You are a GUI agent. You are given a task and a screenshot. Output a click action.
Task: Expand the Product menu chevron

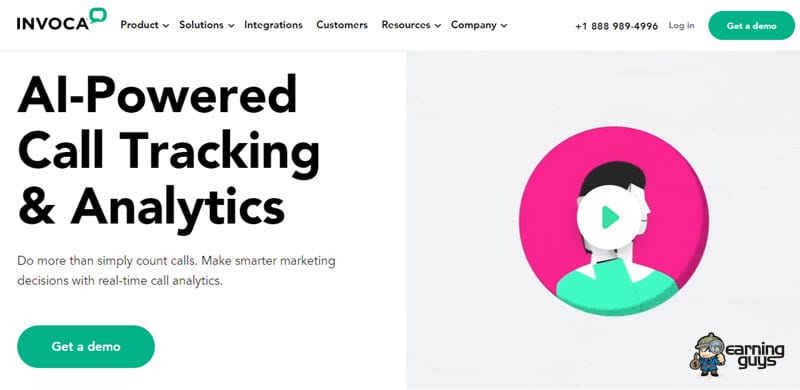(166, 26)
